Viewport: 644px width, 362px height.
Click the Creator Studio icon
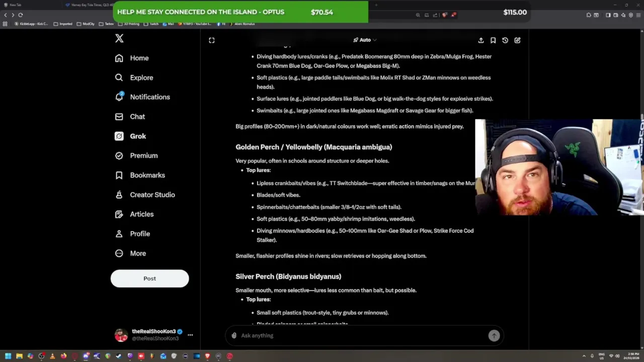(x=119, y=195)
